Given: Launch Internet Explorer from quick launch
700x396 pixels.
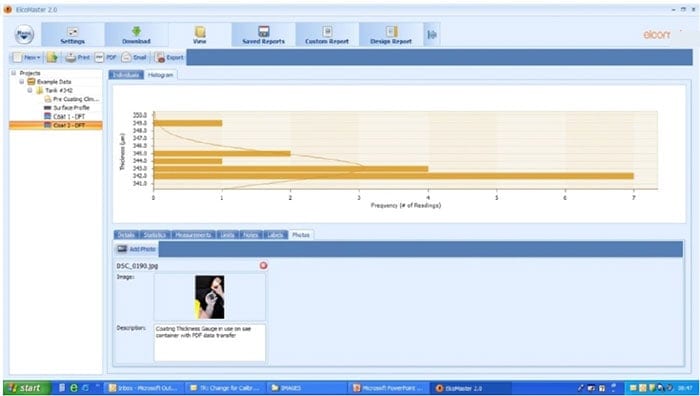Looking at the screenshot, I should 74,388.
